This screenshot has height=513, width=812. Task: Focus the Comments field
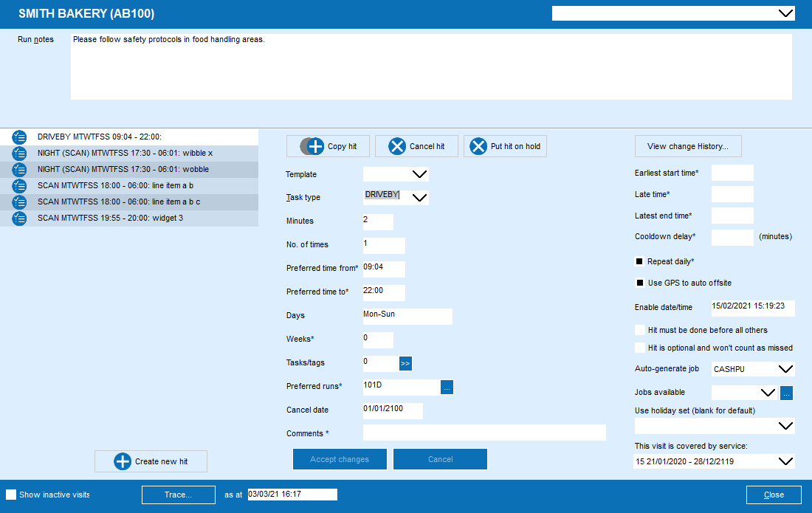click(x=484, y=433)
